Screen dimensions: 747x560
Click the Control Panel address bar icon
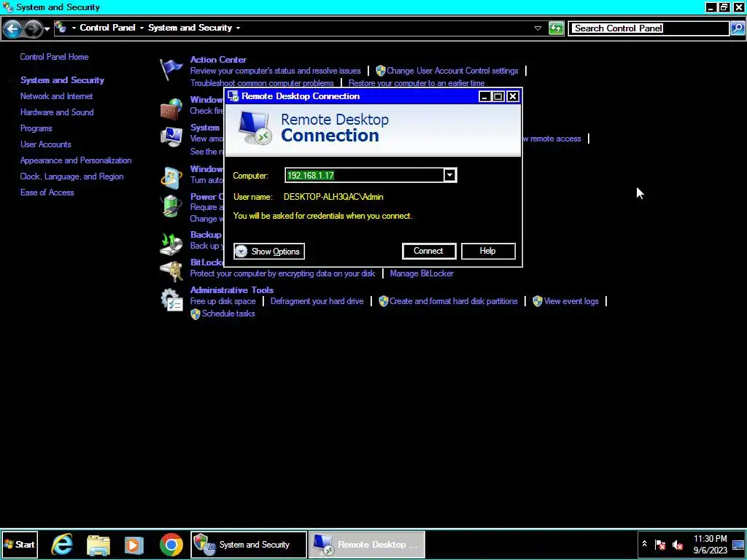pyautogui.click(x=60, y=28)
